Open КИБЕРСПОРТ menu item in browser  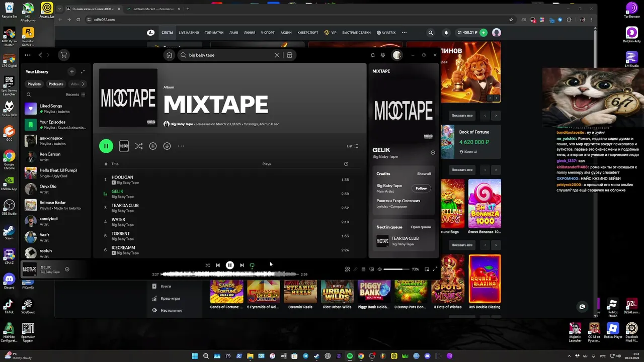click(308, 33)
